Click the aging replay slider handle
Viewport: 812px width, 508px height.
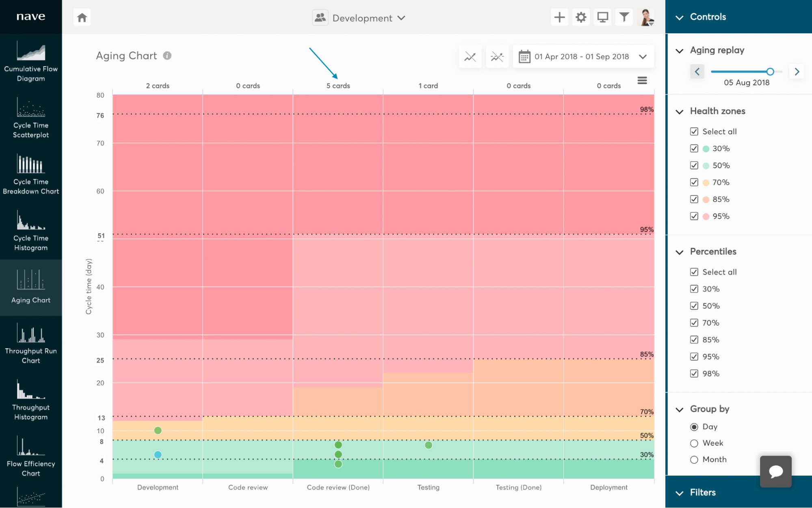click(770, 72)
